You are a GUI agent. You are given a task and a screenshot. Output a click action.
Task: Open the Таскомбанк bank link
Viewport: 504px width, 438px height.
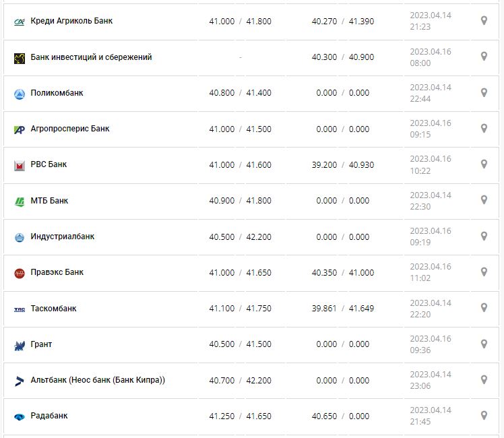(x=54, y=309)
